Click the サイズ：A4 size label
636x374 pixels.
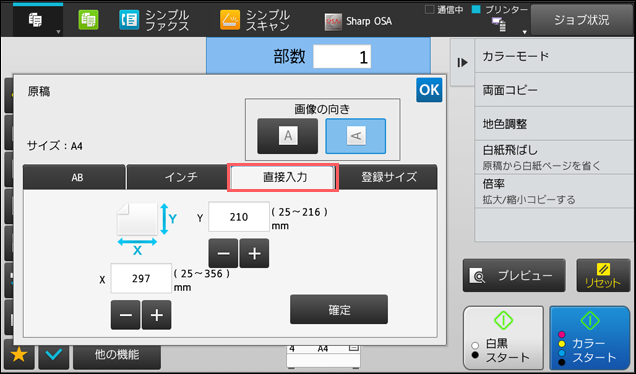point(55,146)
